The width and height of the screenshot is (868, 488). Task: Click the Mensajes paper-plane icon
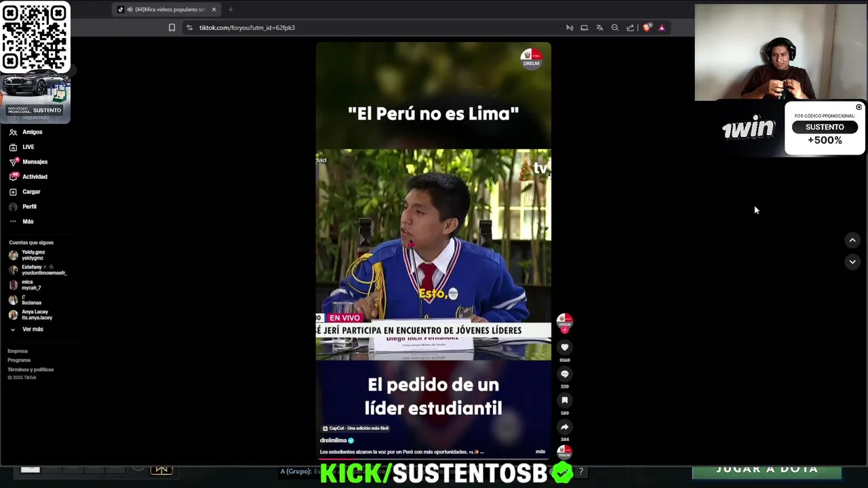(x=13, y=162)
